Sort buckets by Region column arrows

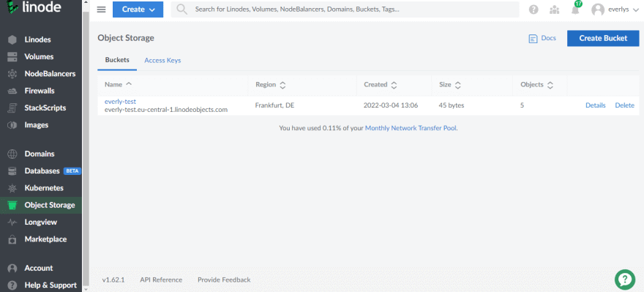click(x=282, y=85)
